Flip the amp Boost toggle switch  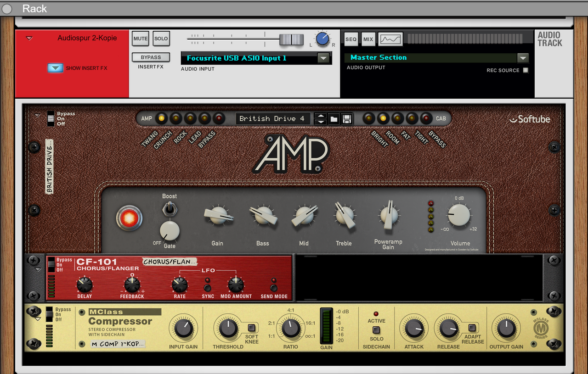click(x=170, y=209)
